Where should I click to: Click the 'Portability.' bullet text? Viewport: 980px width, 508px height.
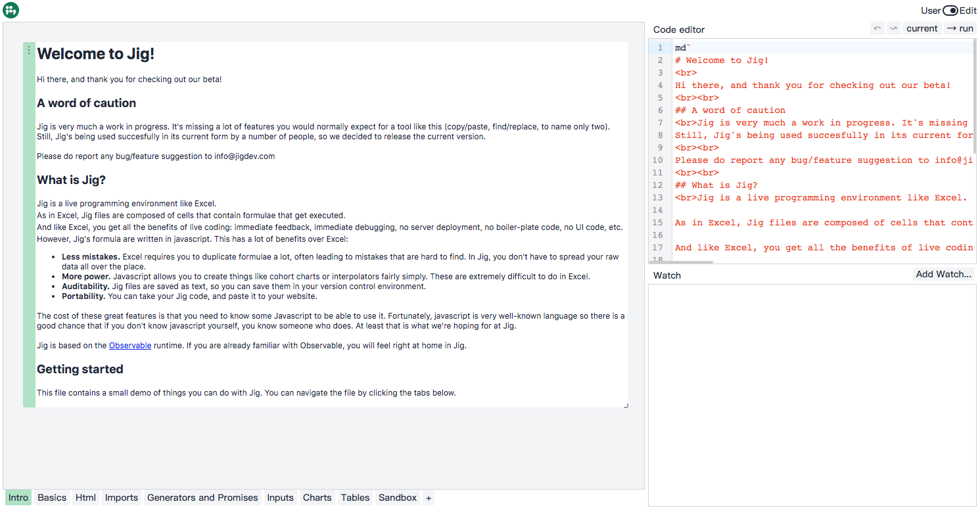(x=83, y=296)
